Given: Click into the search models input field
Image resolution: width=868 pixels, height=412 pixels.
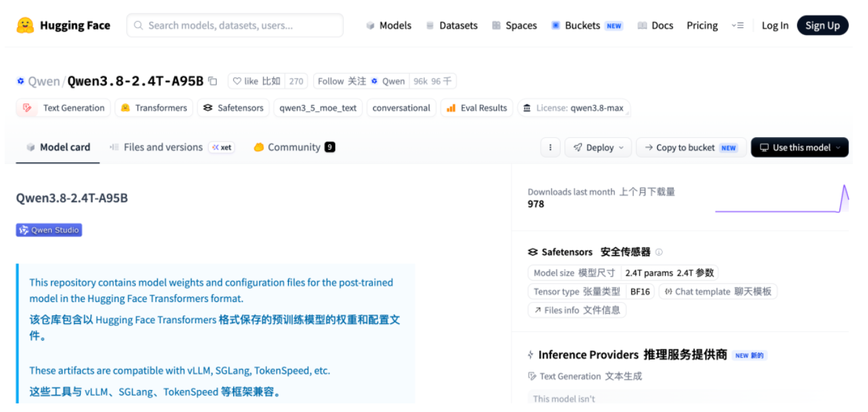Looking at the screenshot, I should click(x=235, y=25).
